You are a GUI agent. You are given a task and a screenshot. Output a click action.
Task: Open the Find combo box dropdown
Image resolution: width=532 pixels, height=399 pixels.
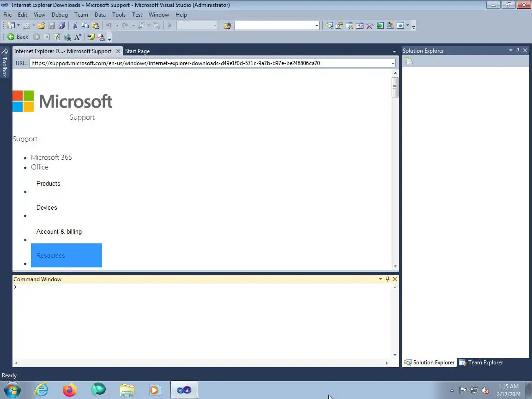tap(316, 25)
